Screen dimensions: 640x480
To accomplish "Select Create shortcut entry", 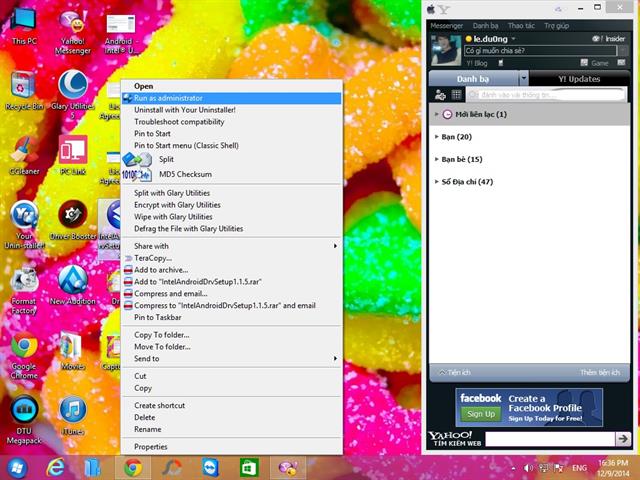I will pyautogui.click(x=231, y=405).
